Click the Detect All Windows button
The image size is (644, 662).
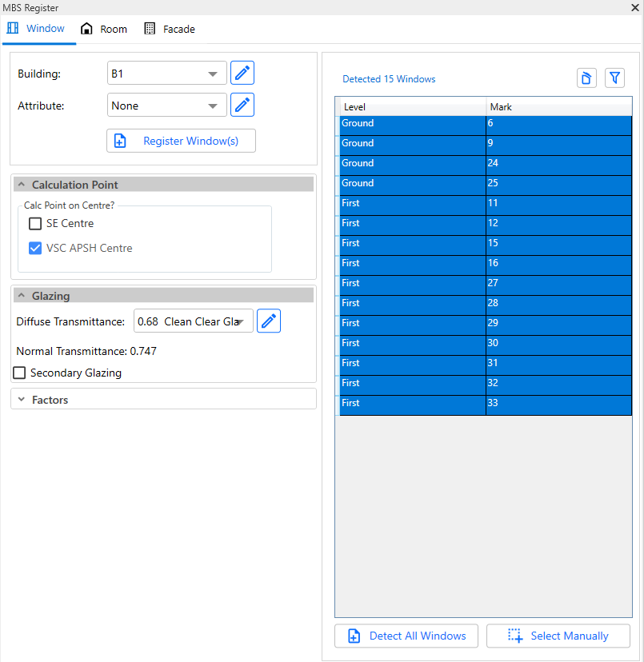(x=408, y=636)
